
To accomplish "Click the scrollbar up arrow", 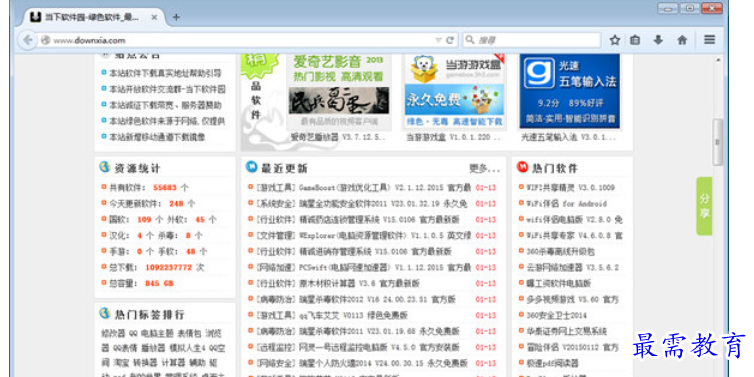I will [x=718, y=60].
